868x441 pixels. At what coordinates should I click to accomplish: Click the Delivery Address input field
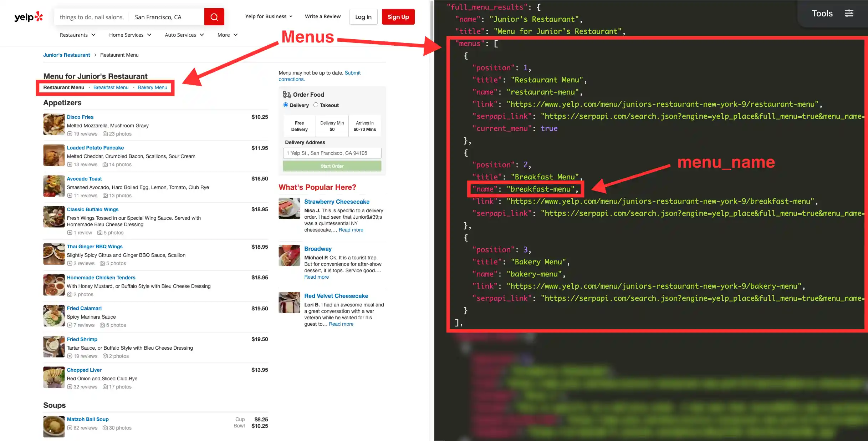point(332,153)
